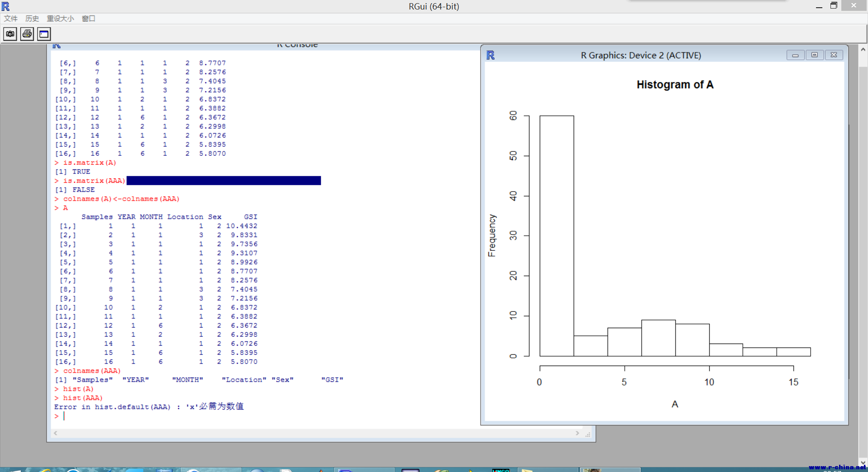Screen dimensions: 868x472
Task: Click the x-axis tick label 15
Action: (x=793, y=382)
